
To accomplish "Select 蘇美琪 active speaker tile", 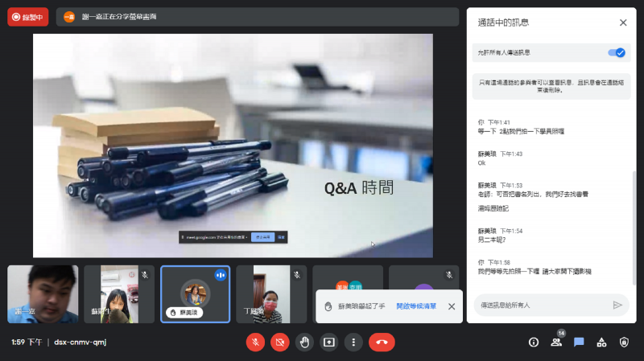I will click(x=196, y=294).
